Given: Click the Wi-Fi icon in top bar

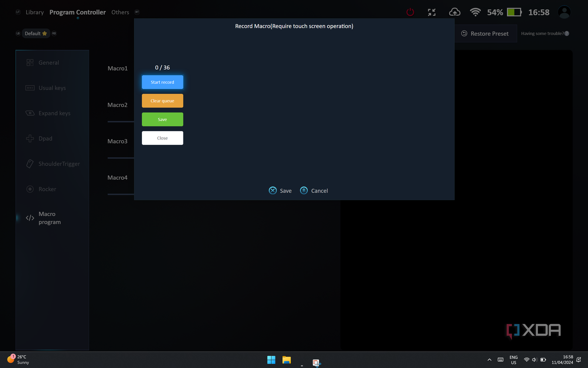Looking at the screenshot, I should [475, 12].
